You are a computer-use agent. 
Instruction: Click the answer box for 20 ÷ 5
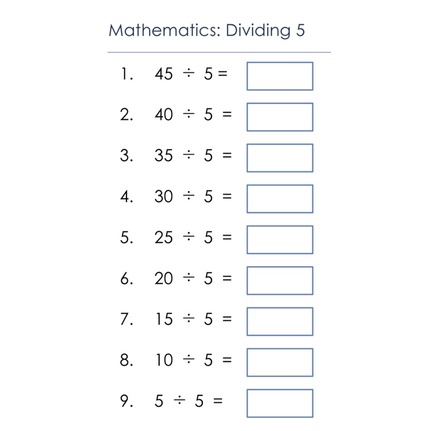pos(280,281)
